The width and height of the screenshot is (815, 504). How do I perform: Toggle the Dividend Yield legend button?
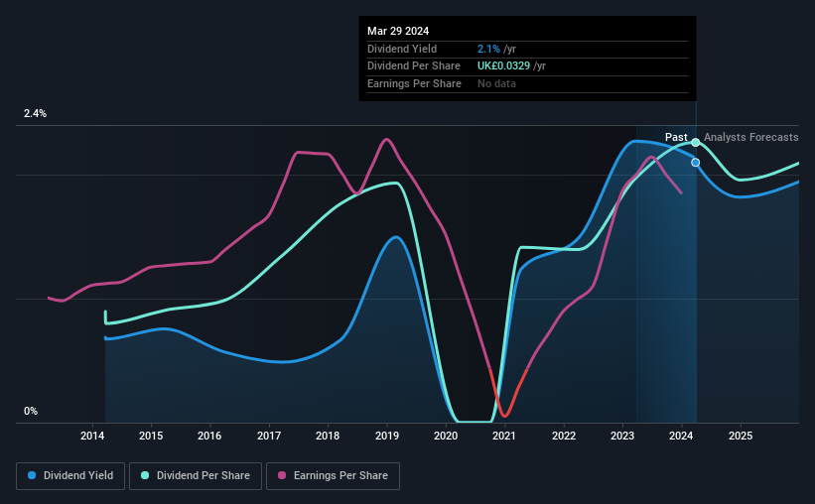point(70,476)
